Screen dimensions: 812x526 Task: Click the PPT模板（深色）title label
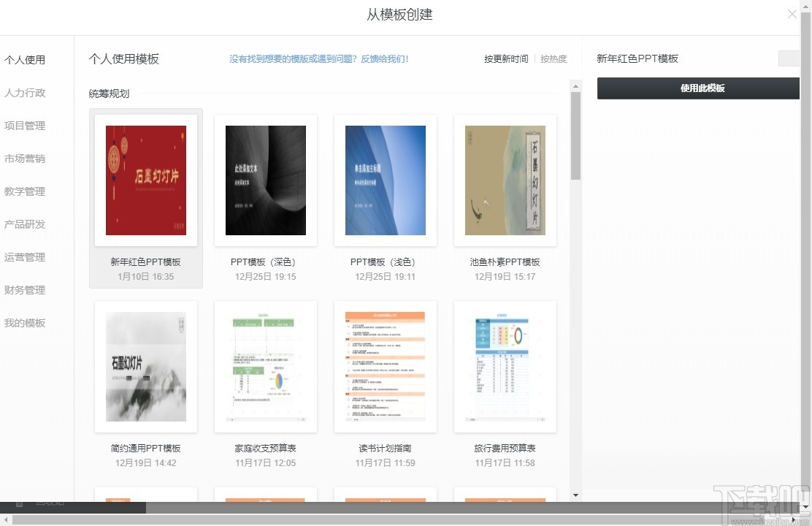coord(264,262)
